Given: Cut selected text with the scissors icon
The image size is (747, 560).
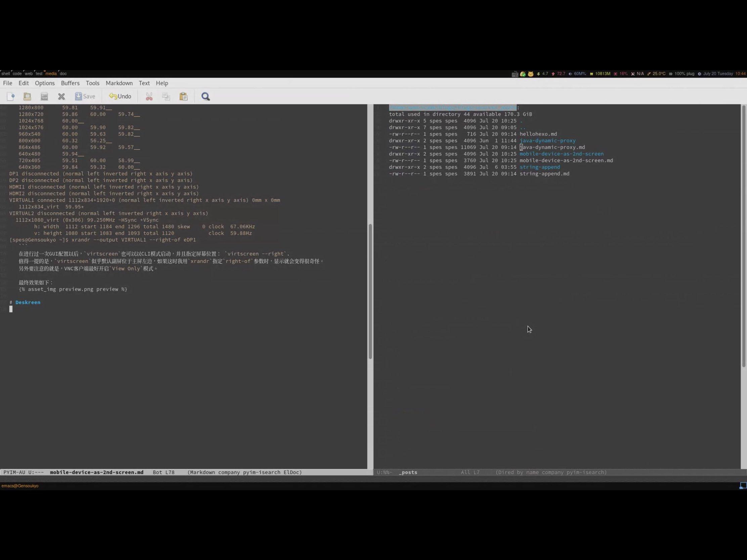Looking at the screenshot, I should click(149, 97).
